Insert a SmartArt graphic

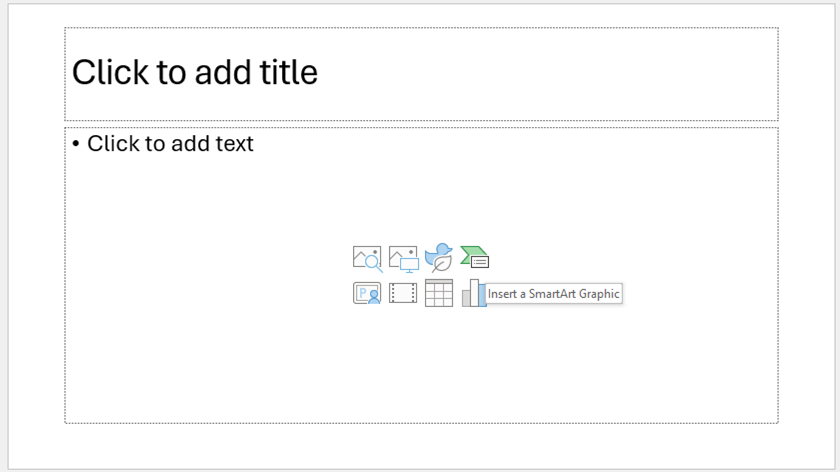(475, 258)
